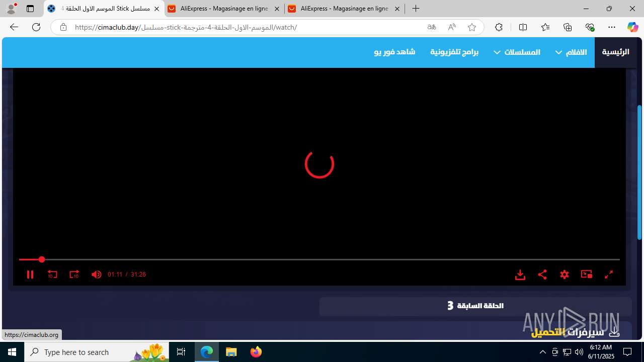The width and height of the screenshot is (644, 362).
Task: Mute the video player volume
Action: pyautogui.click(x=96, y=275)
